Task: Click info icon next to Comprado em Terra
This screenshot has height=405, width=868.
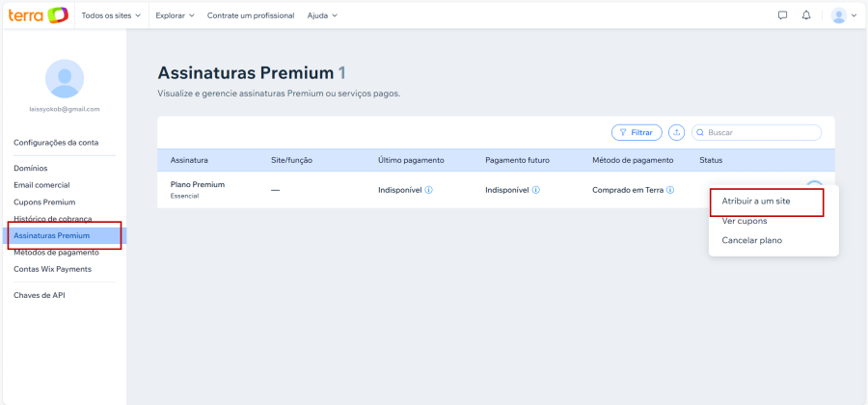Action: (670, 190)
